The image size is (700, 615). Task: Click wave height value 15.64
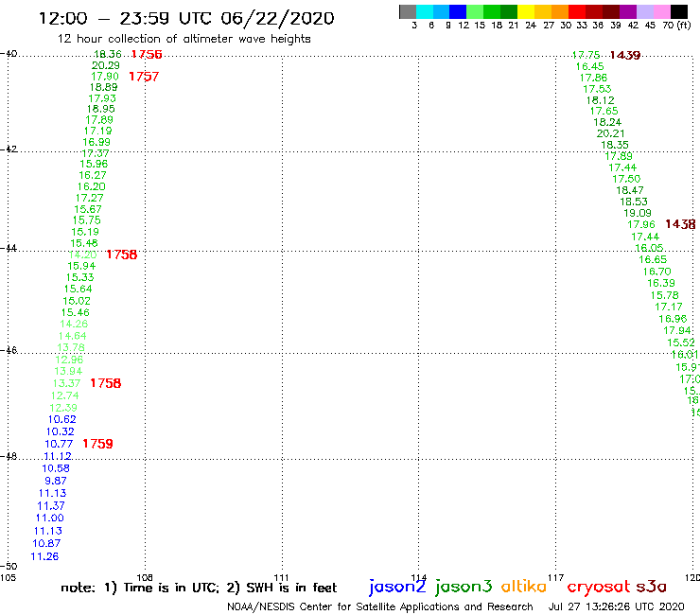click(x=79, y=289)
